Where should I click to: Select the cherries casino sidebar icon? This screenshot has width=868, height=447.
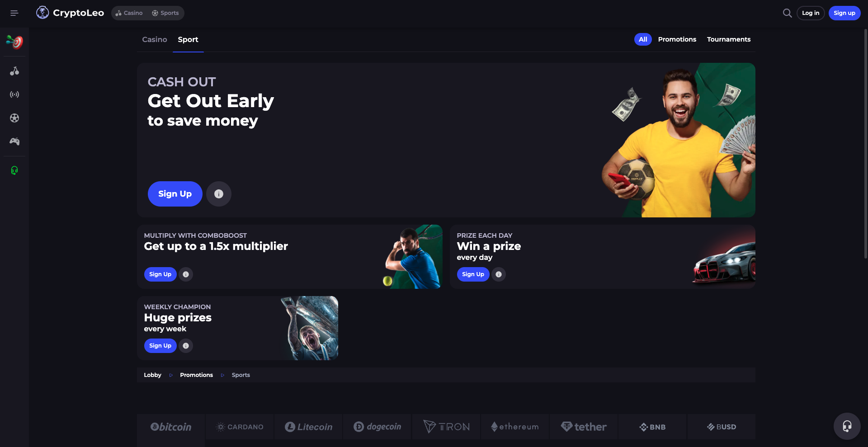pyautogui.click(x=14, y=71)
